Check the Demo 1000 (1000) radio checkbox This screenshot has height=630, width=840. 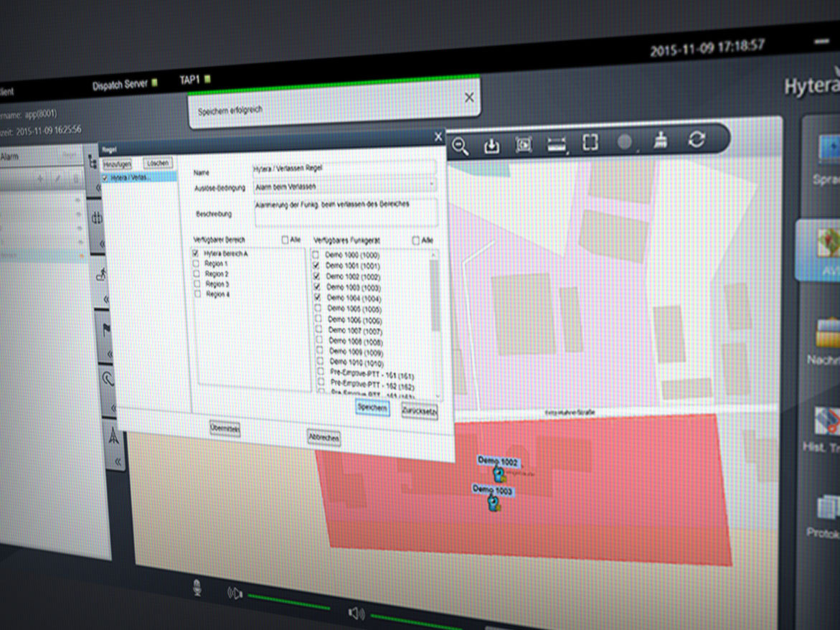click(x=316, y=255)
